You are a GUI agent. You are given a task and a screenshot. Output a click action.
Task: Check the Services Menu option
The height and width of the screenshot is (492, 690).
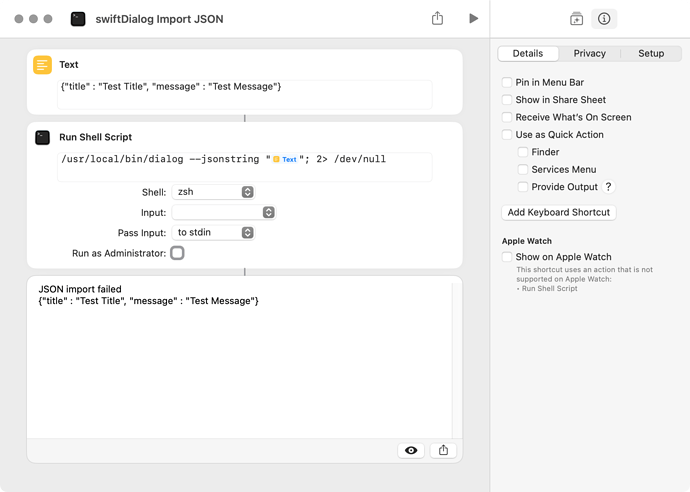pos(523,169)
